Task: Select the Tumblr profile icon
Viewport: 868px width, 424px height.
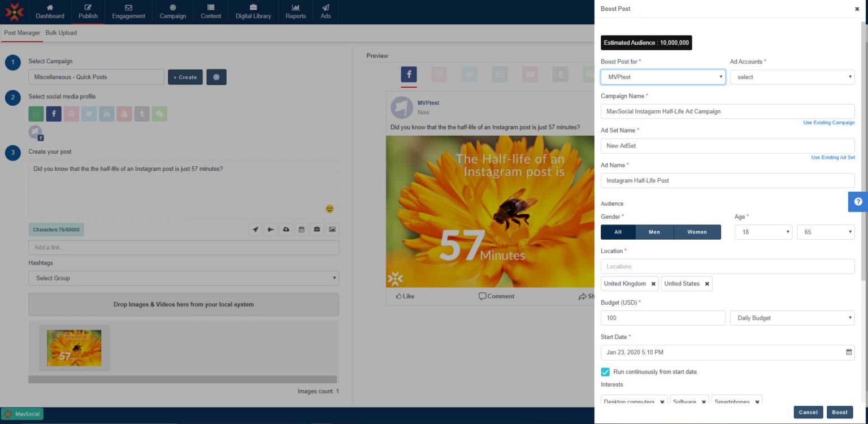Action: [x=142, y=114]
